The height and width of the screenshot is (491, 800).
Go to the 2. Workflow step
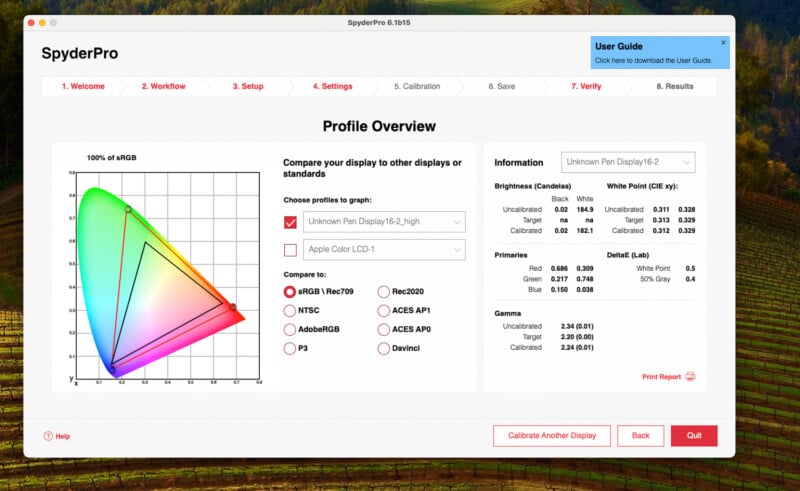point(163,86)
